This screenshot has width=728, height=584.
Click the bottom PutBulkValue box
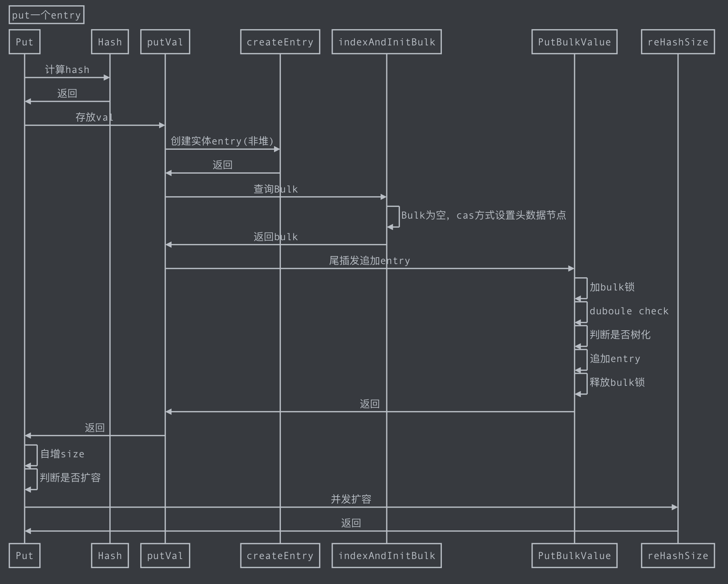574,556
